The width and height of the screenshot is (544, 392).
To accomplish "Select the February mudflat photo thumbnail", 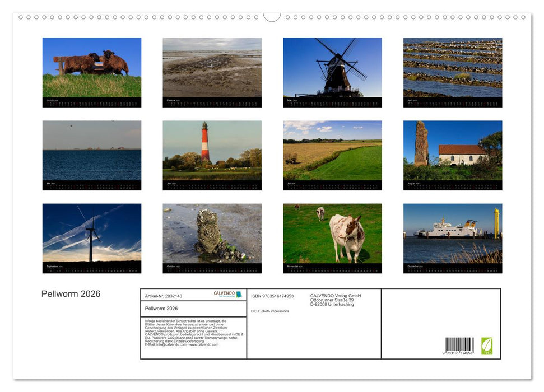I will point(212,68).
